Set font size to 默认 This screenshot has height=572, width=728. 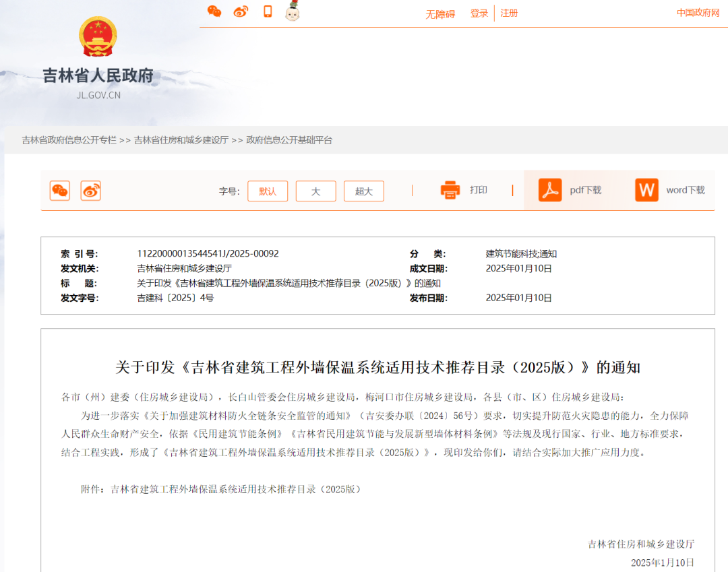coord(268,191)
